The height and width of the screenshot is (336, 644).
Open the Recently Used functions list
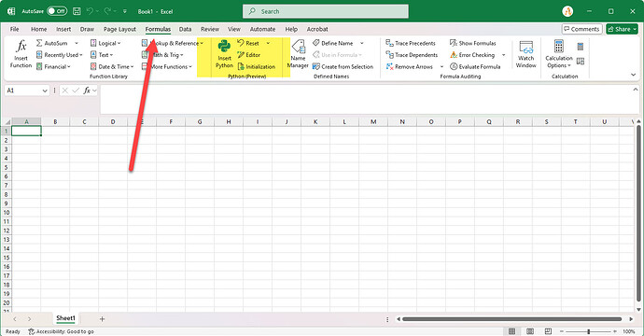[59, 55]
